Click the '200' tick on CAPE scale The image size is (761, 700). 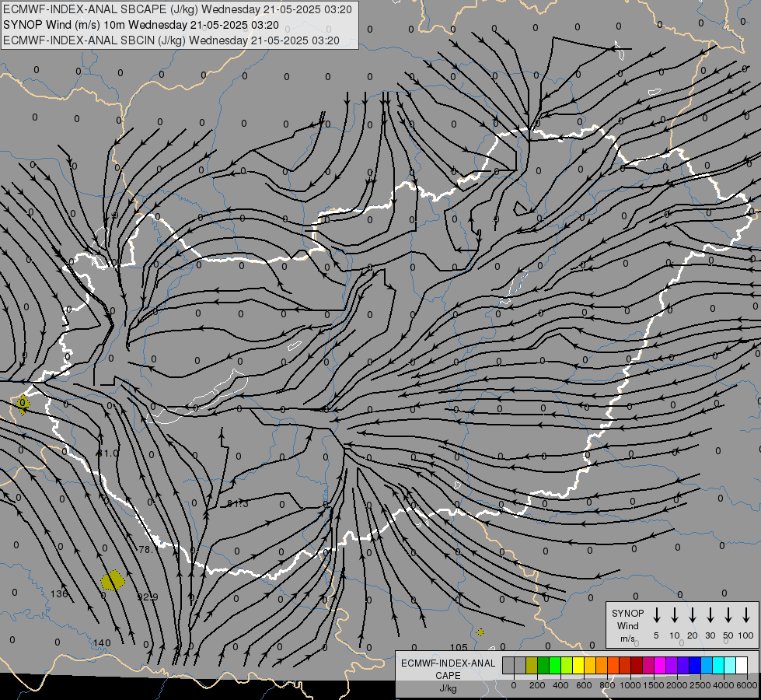(x=537, y=685)
